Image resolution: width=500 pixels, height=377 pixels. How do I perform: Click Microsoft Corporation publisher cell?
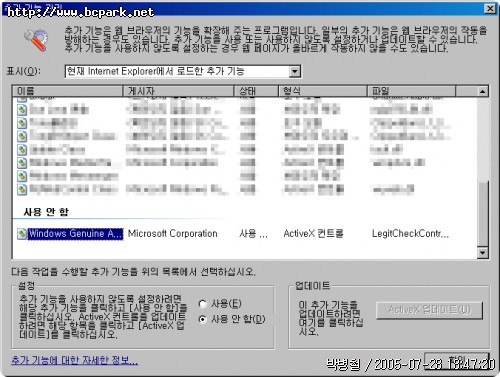173,234
